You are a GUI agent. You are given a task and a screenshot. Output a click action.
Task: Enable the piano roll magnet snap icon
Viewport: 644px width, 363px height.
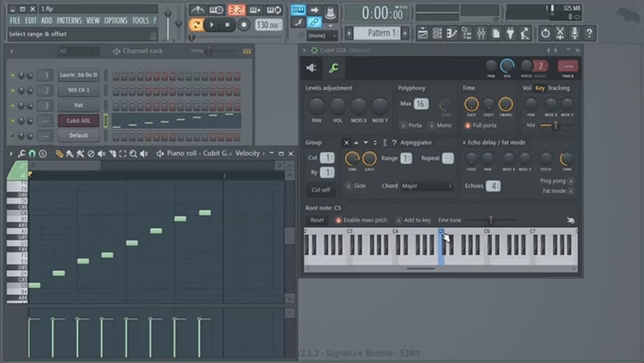tap(32, 154)
